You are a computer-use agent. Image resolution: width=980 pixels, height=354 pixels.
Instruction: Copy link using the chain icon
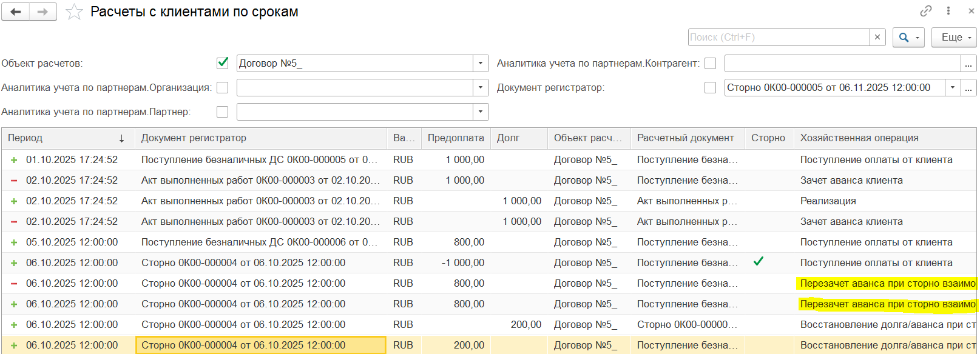coord(925,11)
